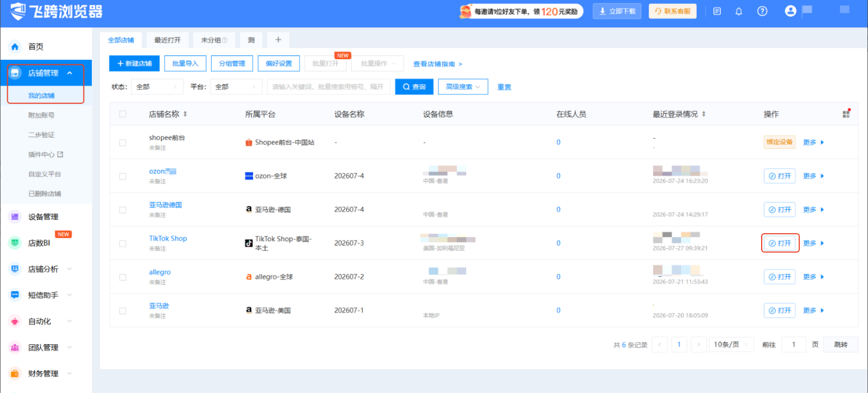Open 二步验证 in sidebar

[x=41, y=135]
